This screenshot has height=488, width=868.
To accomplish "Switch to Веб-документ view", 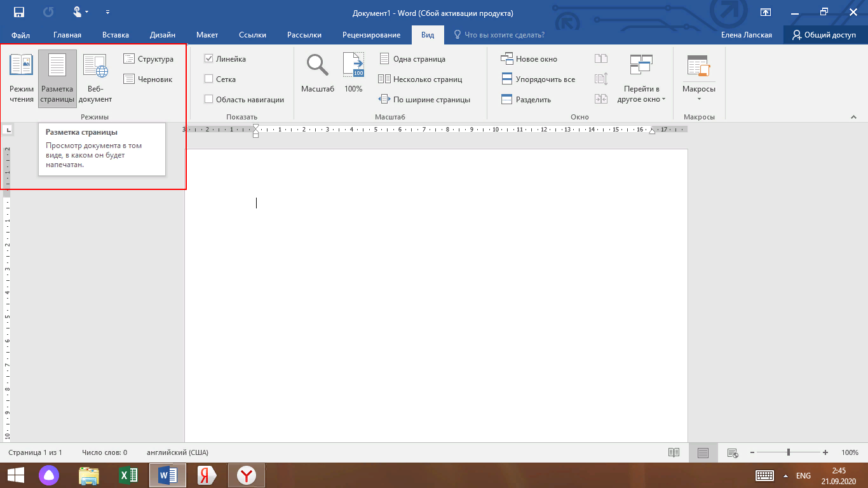I will tap(95, 79).
